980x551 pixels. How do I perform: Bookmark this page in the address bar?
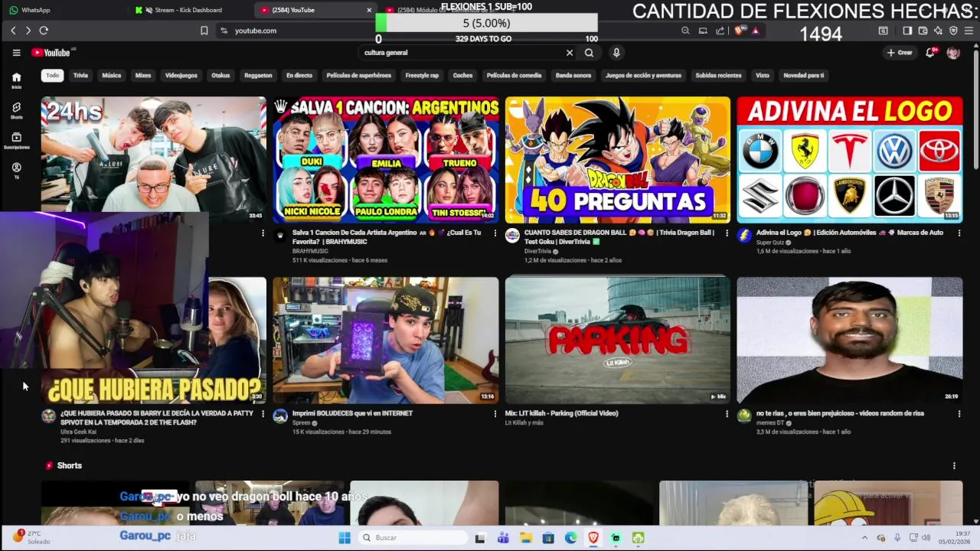[x=204, y=31]
